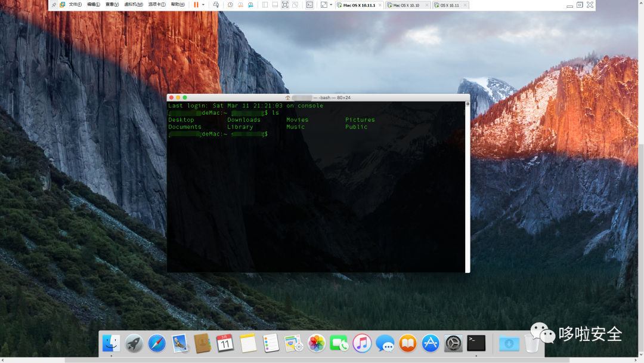
Task: Show the VMware console view
Action: [x=309, y=5]
